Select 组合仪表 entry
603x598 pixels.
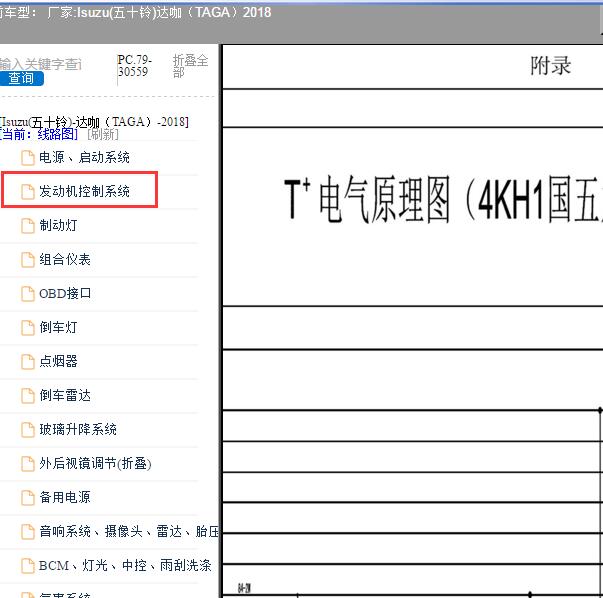pos(65,259)
